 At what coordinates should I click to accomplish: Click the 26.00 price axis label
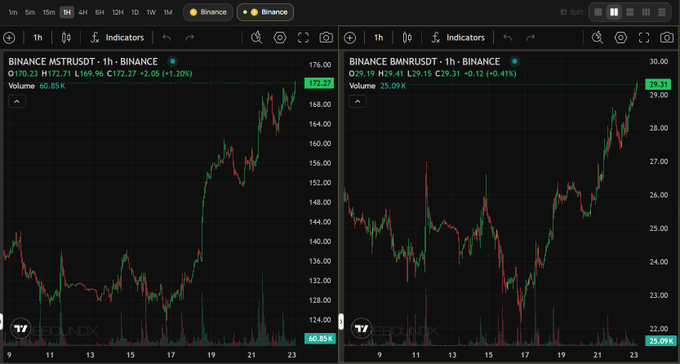click(658, 195)
